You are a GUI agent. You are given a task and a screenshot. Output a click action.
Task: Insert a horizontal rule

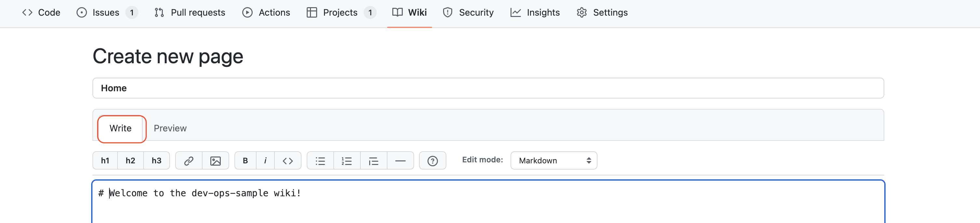(400, 160)
